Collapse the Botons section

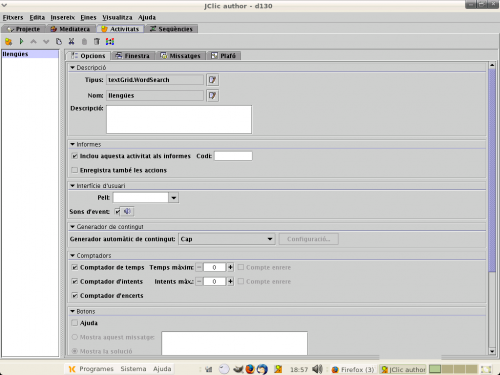[x=72, y=311]
